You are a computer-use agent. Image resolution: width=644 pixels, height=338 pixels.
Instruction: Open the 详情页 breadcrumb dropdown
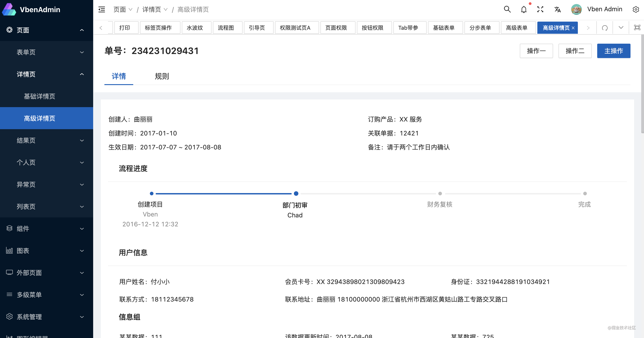pos(155,9)
